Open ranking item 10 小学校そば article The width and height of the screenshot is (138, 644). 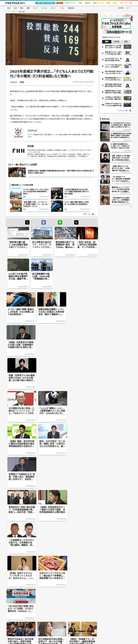coord(116,105)
